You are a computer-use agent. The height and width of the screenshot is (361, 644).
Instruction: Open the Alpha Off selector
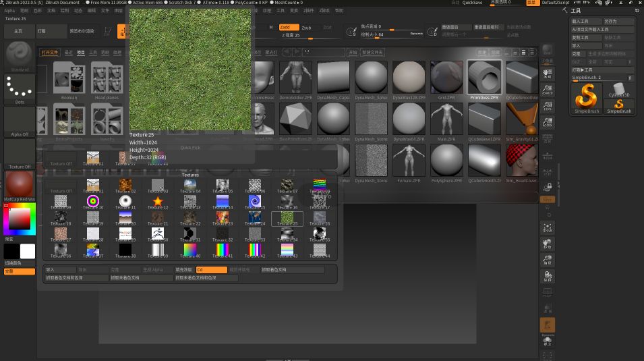[20, 121]
